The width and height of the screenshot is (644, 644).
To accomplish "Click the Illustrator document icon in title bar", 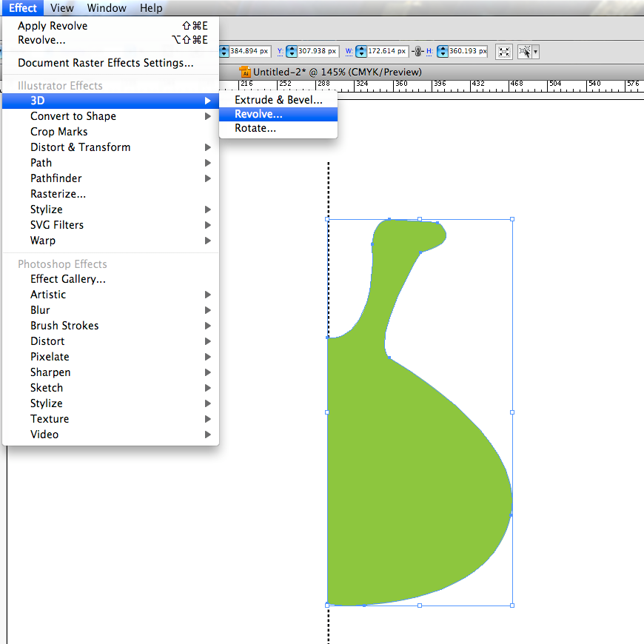I will point(246,72).
